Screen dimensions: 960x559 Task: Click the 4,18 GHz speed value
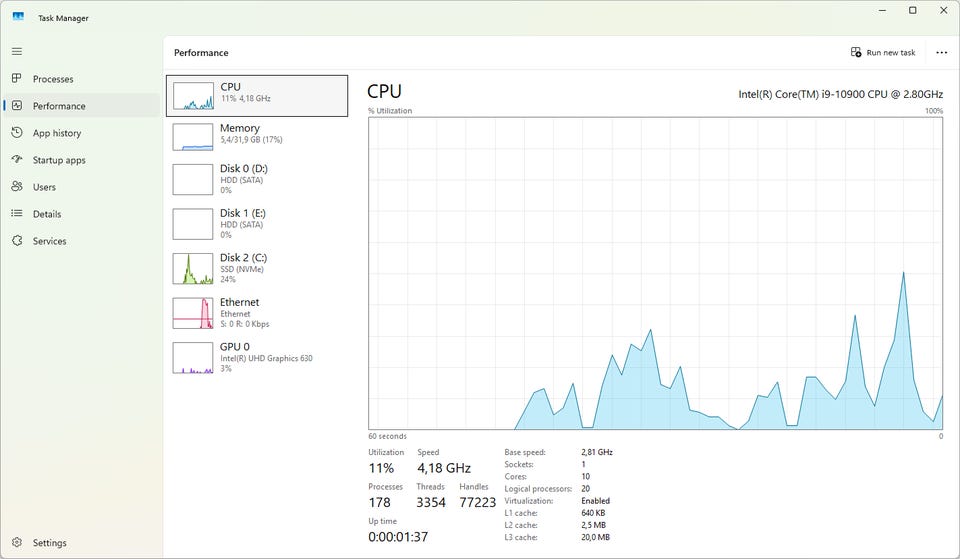click(444, 468)
